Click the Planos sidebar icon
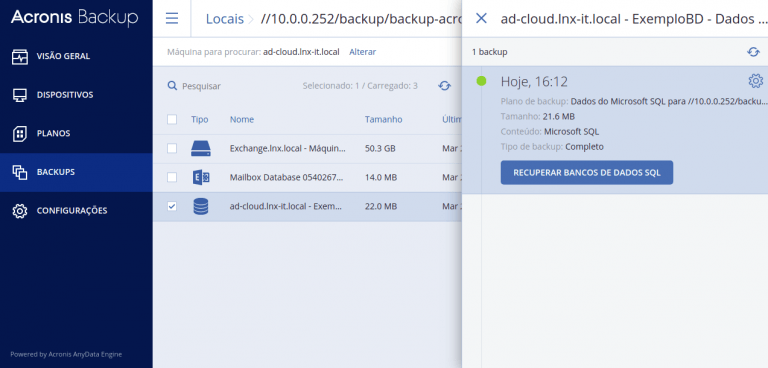This screenshot has height=368, width=768. [20, 133]
